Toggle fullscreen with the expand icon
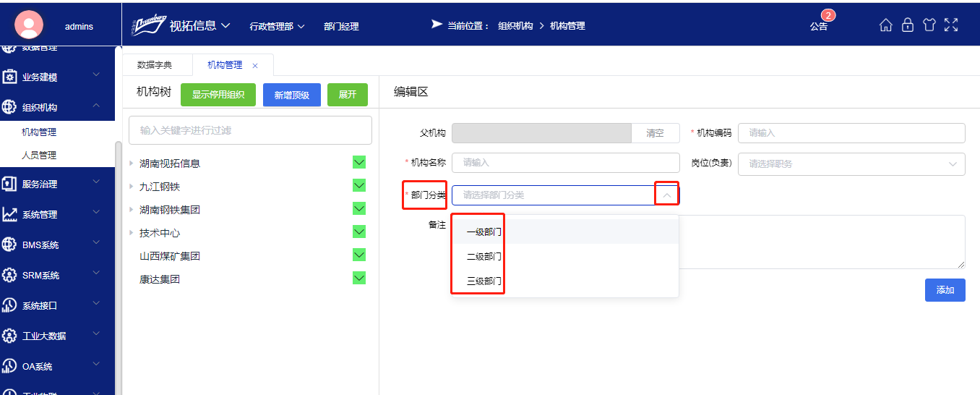980x395 pixels. click(x=951, y=25)
